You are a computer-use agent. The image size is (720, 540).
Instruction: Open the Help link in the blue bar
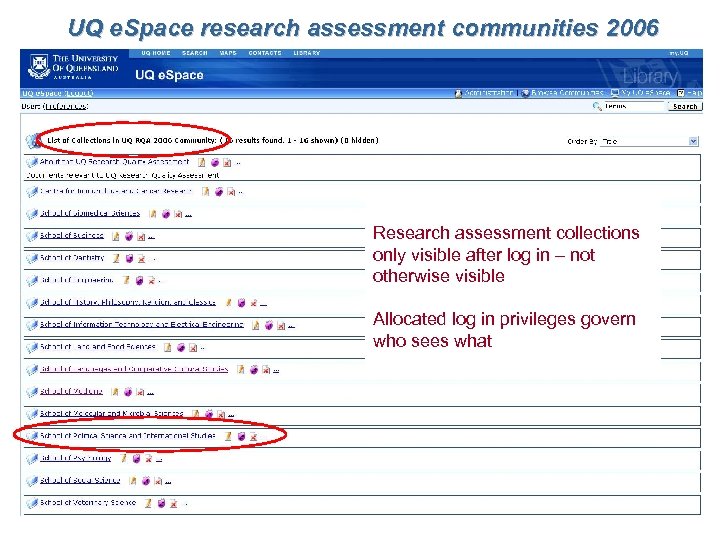click(694, 93)
